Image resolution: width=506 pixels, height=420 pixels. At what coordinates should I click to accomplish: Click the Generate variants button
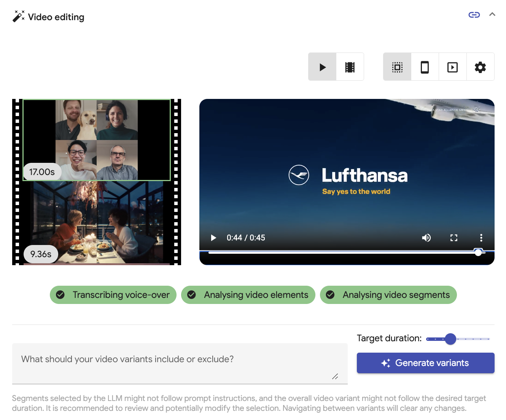coord(426,363)
